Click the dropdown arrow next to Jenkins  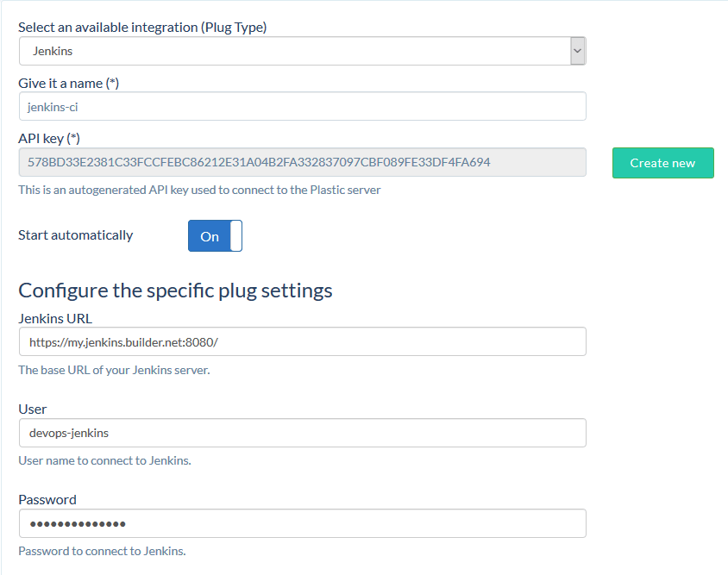point(576,50)
